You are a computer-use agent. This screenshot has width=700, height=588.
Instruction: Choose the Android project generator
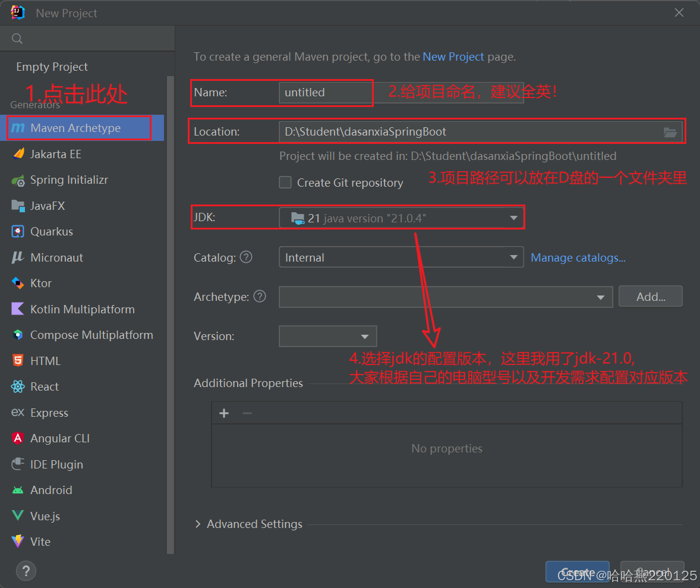[50, 490]
